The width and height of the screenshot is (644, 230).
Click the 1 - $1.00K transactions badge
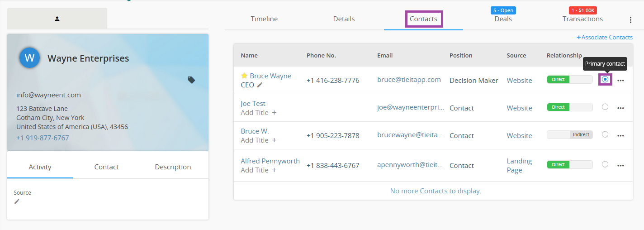pos(582,10)
